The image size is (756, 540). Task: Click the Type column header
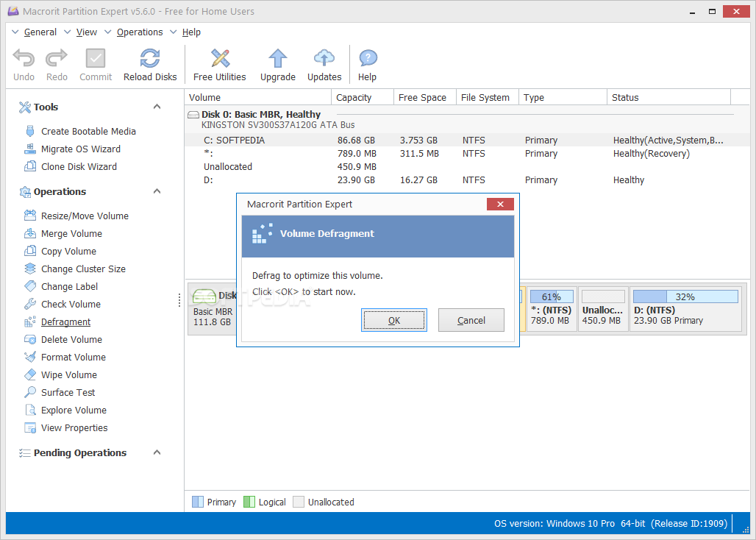point(563,97)
